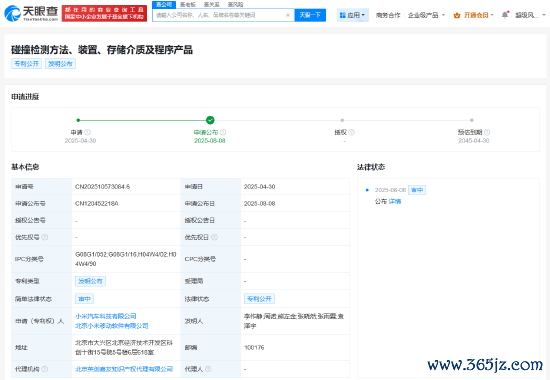Click publication number CN120452218A
Screen dimensions: 550x380
coord(97,204)
